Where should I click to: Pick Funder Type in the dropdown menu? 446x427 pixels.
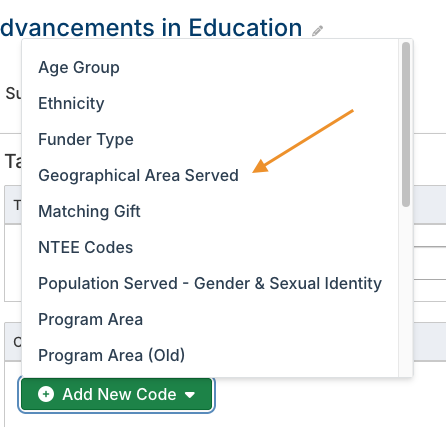click(x=86, y=139)
